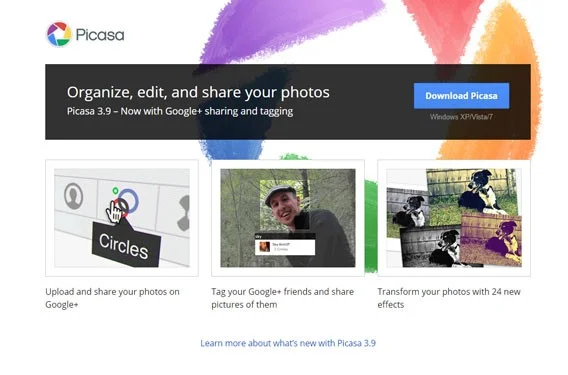Open the black-and-white dog photo on the left
Viewport: 568px width, 375px height.
click(x=407, y=213)
